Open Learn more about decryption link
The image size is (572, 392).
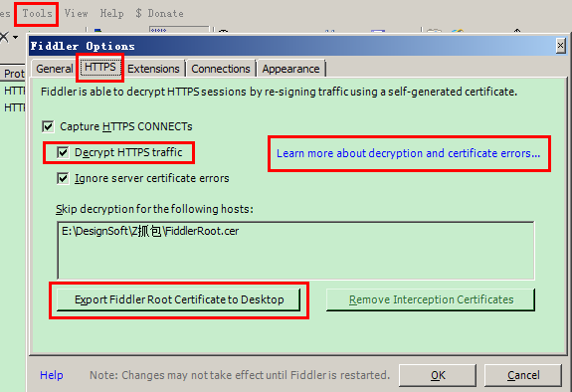(408, 153)
